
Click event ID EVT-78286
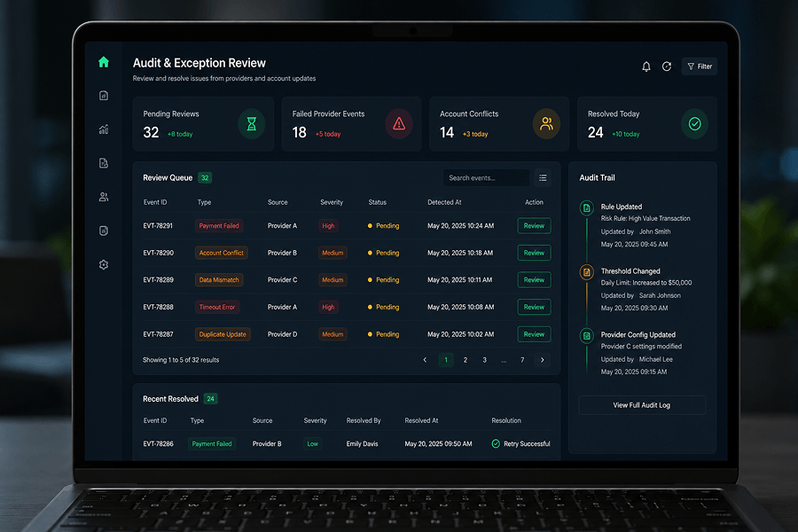point(159,444)
